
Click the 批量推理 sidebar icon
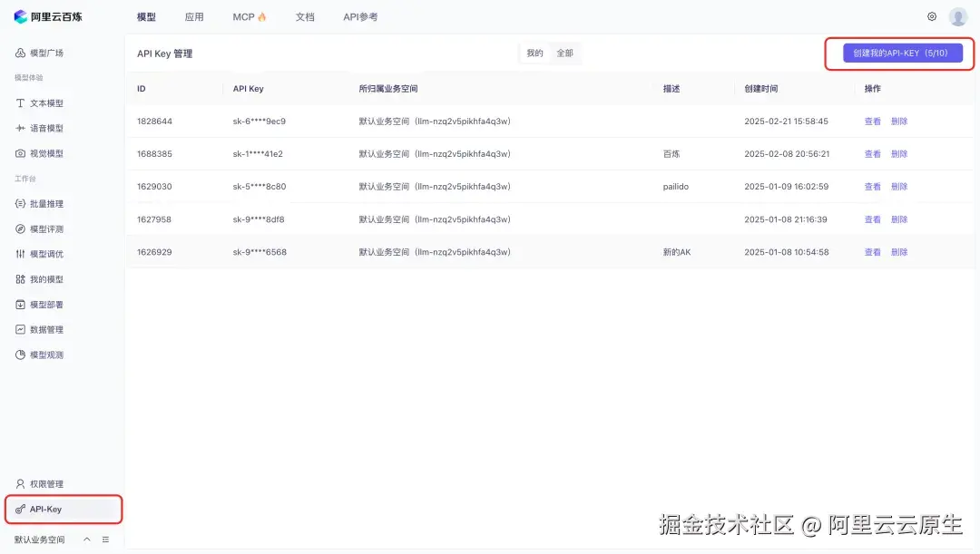(x=20, y=204)
